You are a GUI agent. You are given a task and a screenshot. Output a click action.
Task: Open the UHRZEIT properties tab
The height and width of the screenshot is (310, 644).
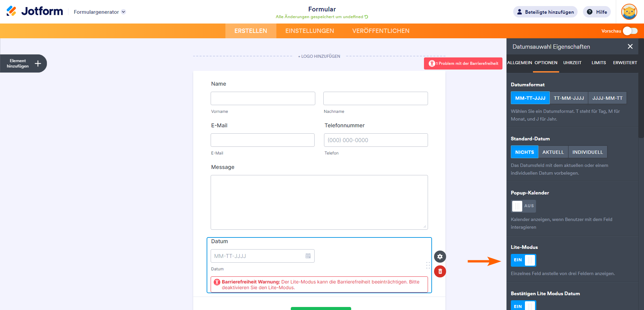(x=572, y=63)
